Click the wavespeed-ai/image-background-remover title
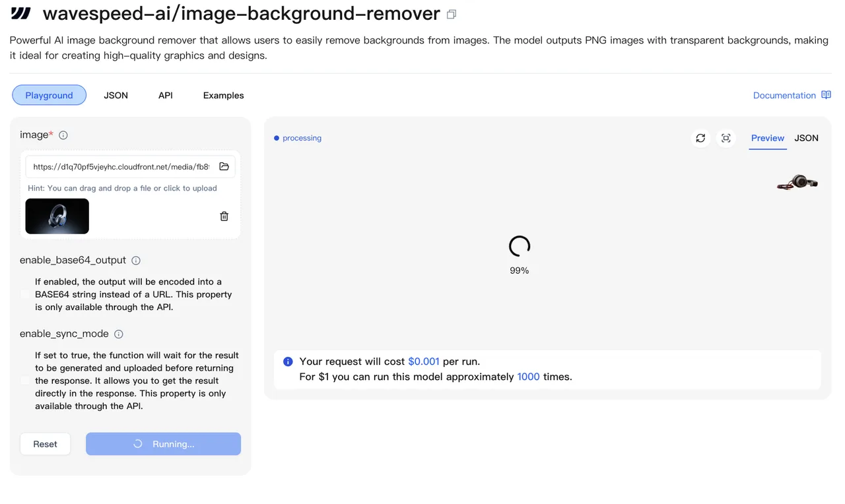This screenshot has width=845, height=504. (241, 14)
